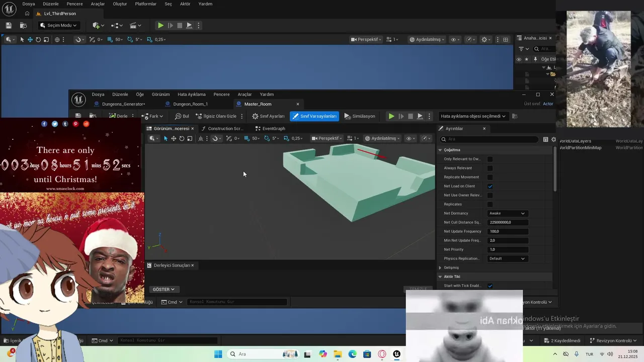
Task: Start Simülasyon in the blueprint editor
Action: pos(360,116)
